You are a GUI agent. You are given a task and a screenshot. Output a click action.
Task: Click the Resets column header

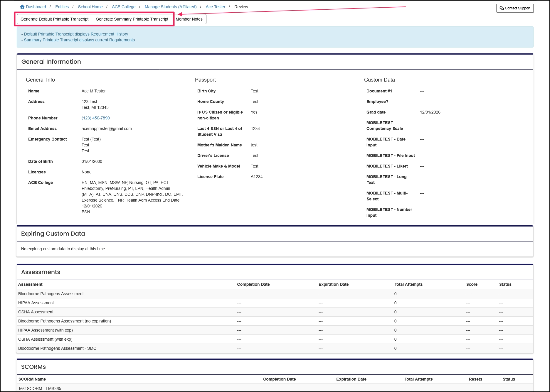[x=475, y=379]
